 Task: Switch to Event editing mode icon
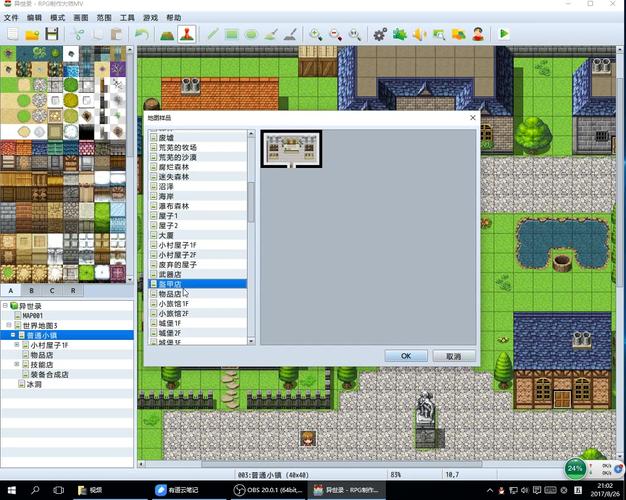pos(187,34)
